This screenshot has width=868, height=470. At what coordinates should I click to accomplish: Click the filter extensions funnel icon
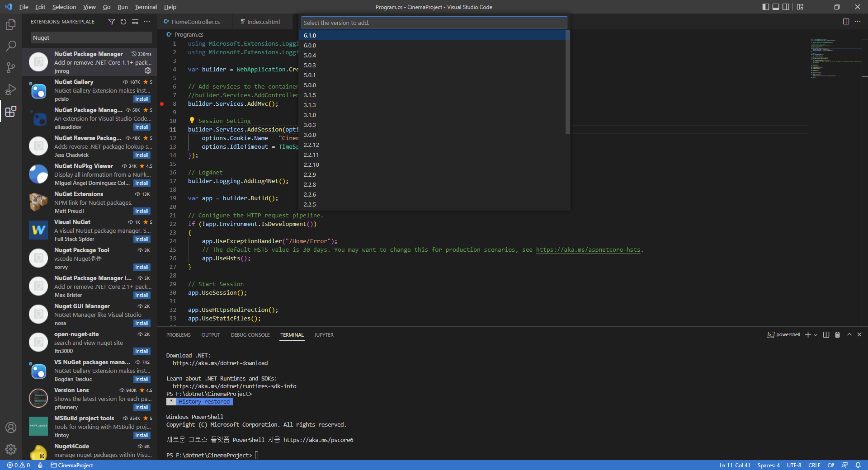tap(112, 22)
